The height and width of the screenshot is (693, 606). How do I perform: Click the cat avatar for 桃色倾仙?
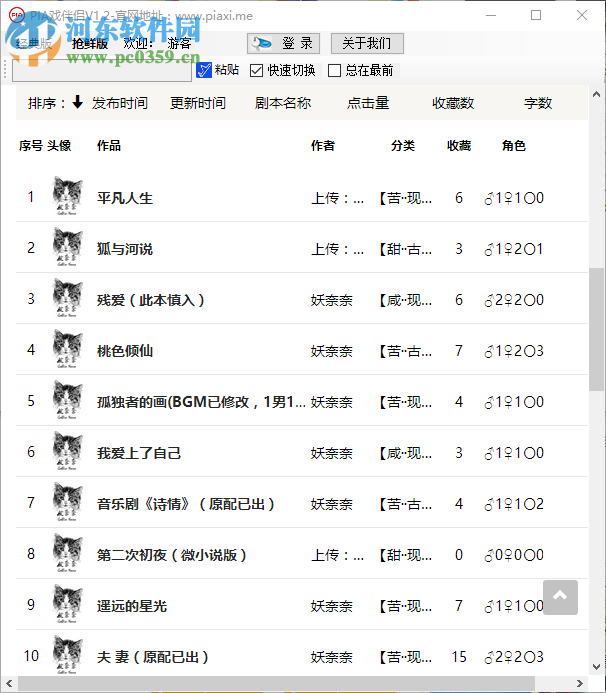point(67,349)
